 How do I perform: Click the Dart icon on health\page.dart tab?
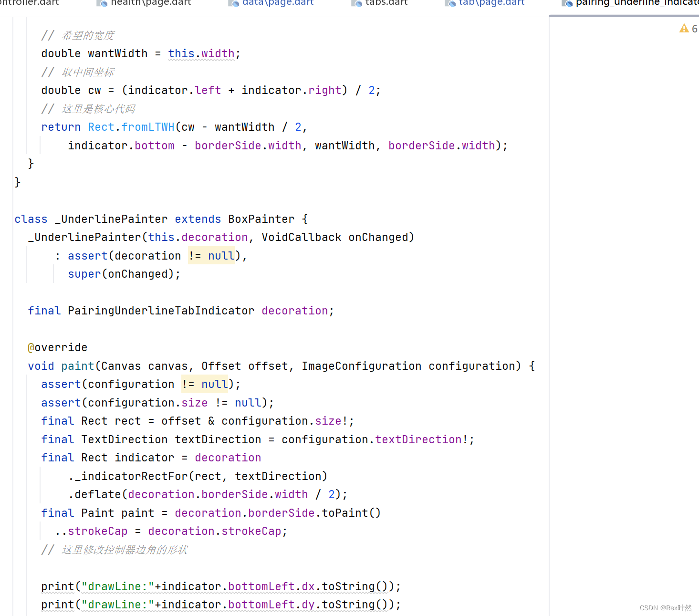point(101,3)
